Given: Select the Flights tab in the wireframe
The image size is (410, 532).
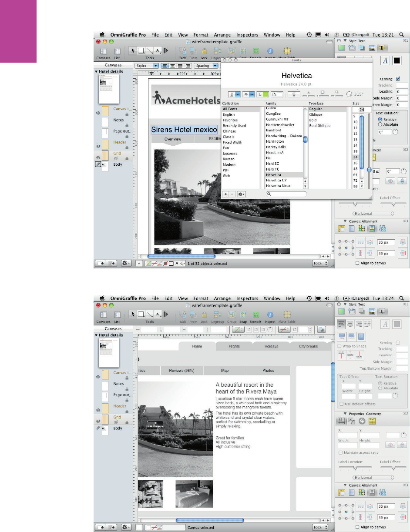Looking at the screenshot, I should tap(234, 346).
